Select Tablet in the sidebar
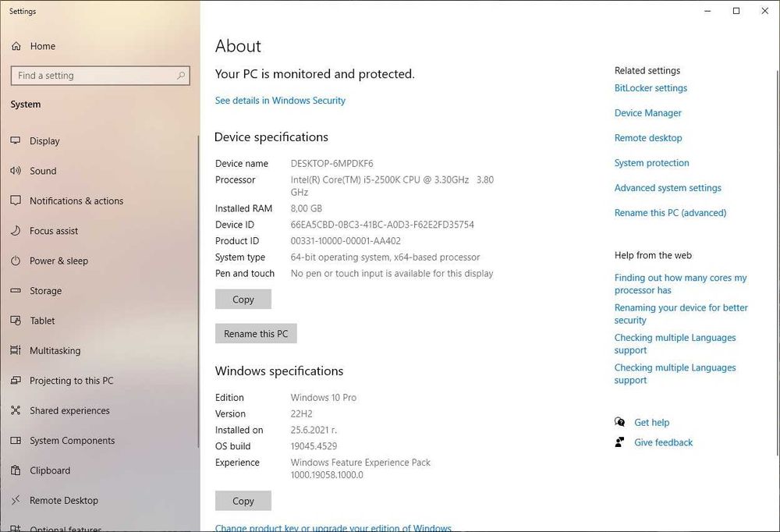This screenshot has width=780, height=532. tap(100, 321)
